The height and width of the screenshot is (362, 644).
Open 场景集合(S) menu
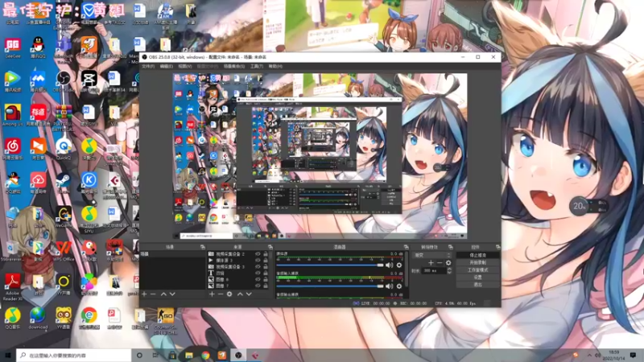[234, 66]
